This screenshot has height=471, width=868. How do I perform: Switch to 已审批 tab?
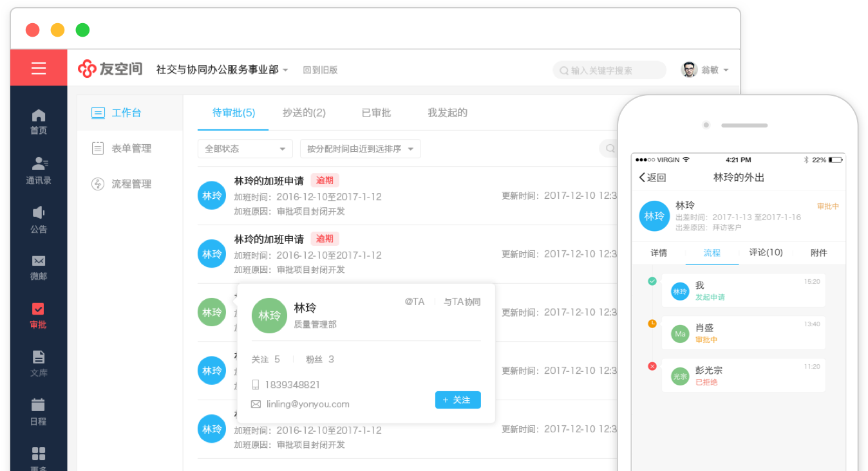(376, 113)
